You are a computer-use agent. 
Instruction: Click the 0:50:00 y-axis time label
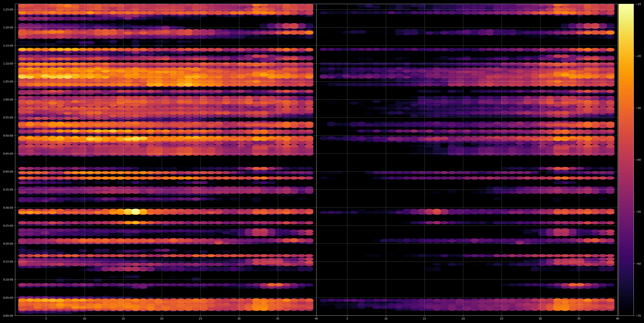click(x=8, y=136)
